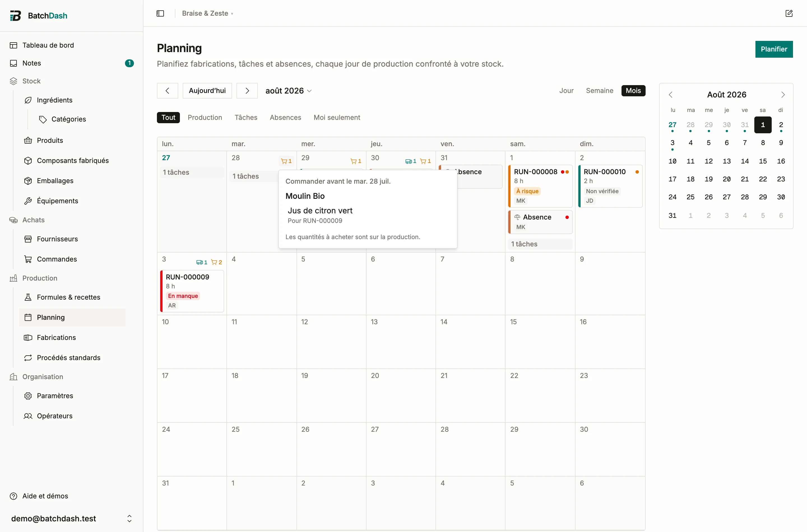Viewport: 807px width, 532px height.
Task: Select day 15 in the mini calendar
Action: pyautogui.click(x=762, y=161)
